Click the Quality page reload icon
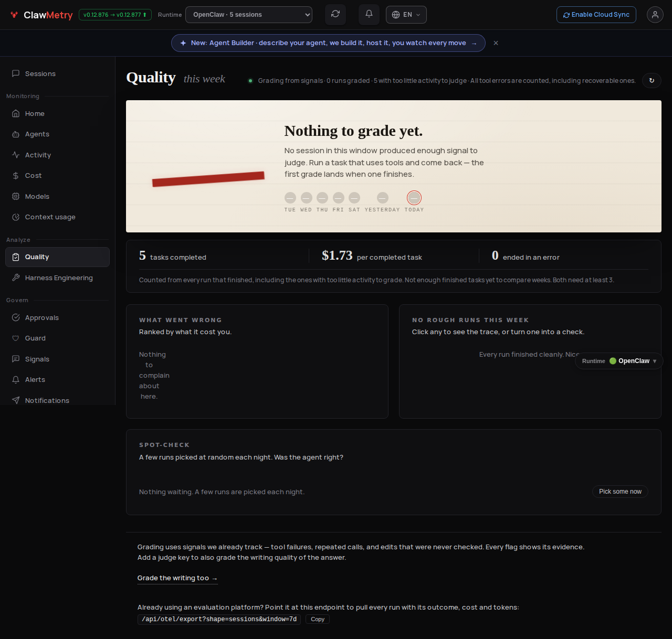The height and width of the screenshot is (639, 672). tap(652, 80)
